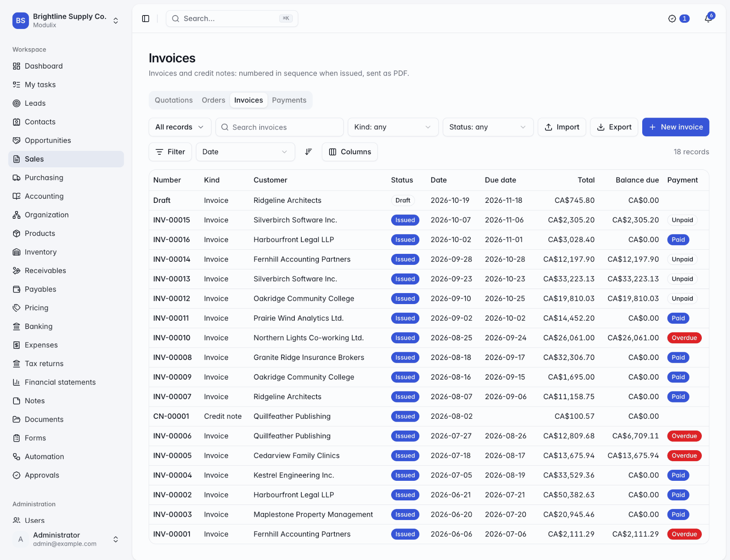Open the Inventory section
The image size is (730, 560).
66,252
